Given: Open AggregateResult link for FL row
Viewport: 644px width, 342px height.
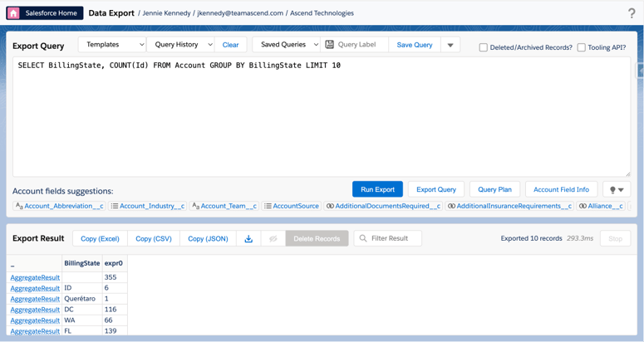Looking at the screenshot, I should pos(35,331).
